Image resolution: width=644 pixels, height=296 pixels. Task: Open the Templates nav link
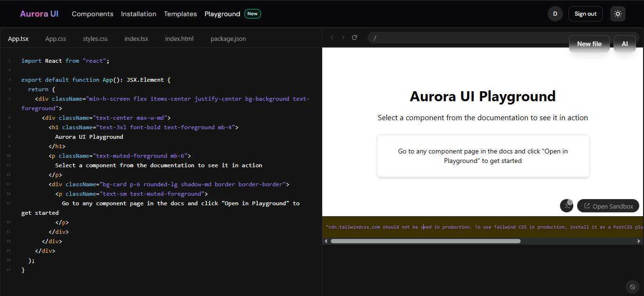click(x=180, y=14)
